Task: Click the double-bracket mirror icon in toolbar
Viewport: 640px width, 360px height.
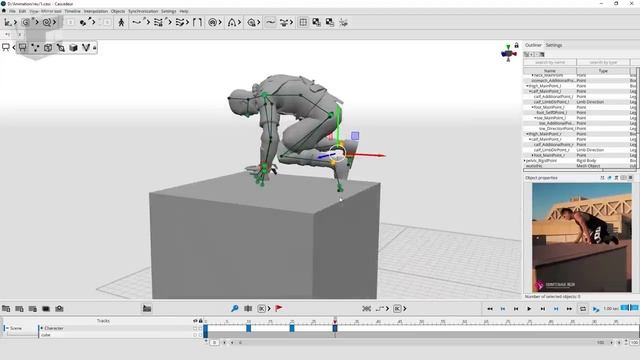Action: click(x=198, y=22)
